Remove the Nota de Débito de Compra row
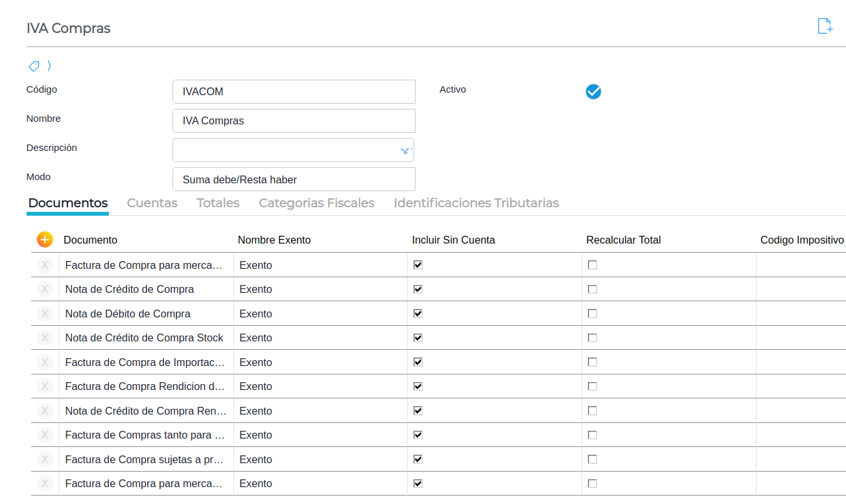Viewport: 846px width, 504px height. (x=45, y=314)
